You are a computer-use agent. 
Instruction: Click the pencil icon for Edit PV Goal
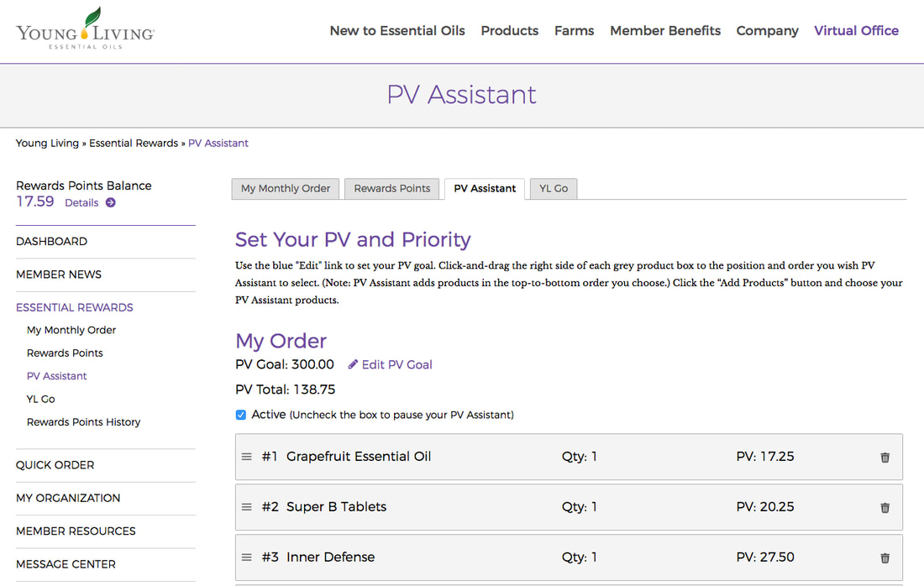[x=353, y=364]
